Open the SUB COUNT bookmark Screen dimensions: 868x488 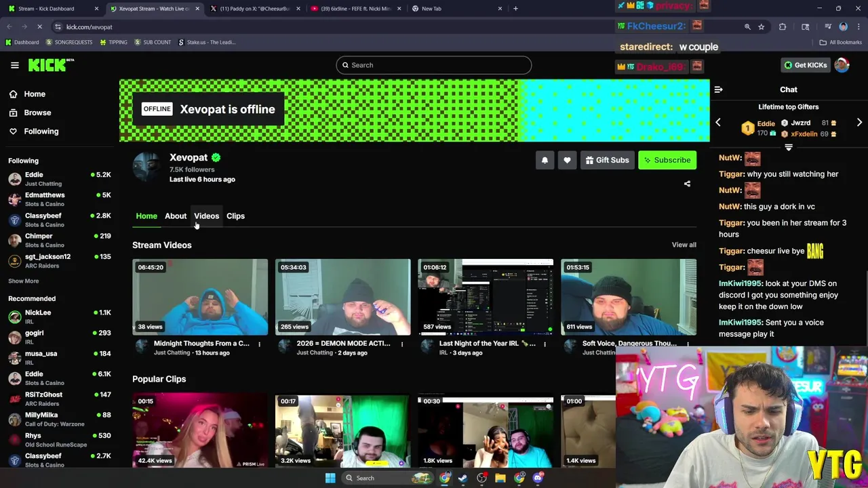point(153,42)
